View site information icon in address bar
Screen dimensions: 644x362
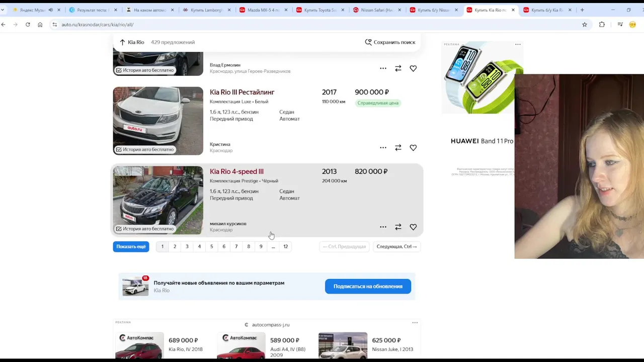[x=54, y=25]
